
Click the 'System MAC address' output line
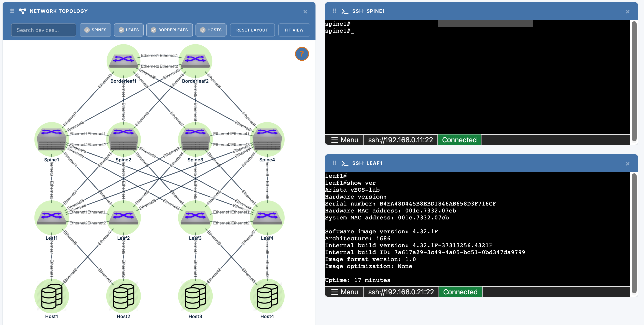pyautogui.click(x=387, y=218)
